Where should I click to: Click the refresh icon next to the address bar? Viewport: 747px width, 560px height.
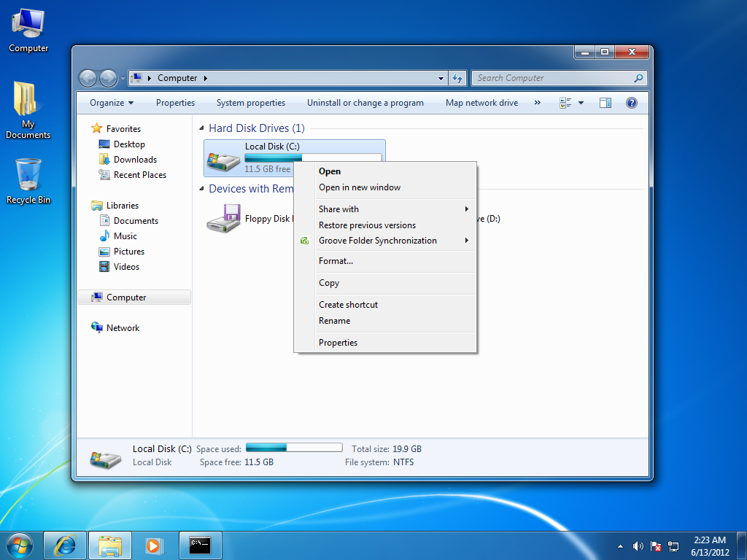click(458, 77)
